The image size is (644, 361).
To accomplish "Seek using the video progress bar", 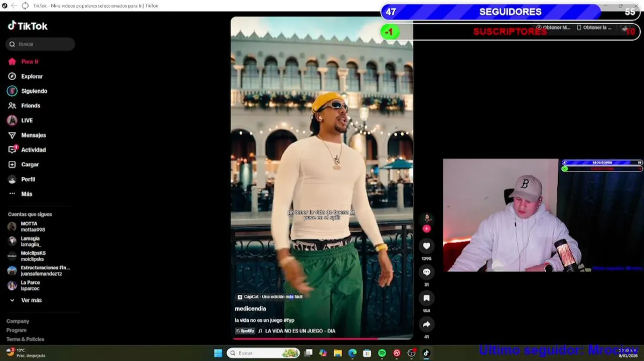I will (321, 338).
